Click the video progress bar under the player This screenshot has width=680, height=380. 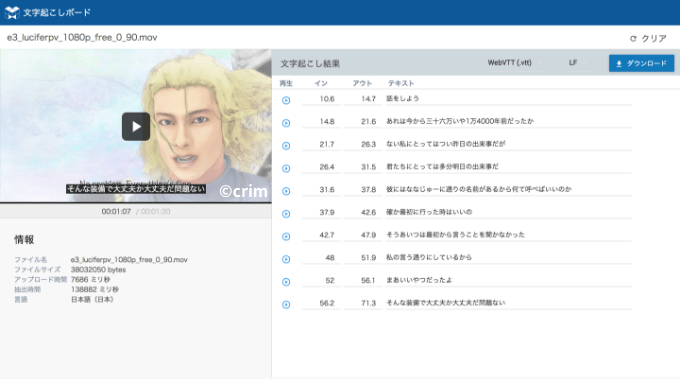[136, 203]
